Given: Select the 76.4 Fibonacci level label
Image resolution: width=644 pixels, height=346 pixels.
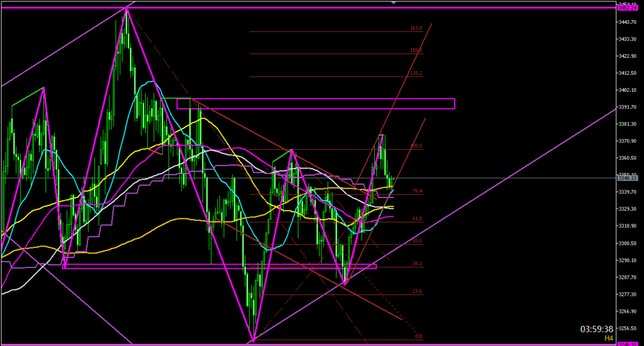Looking at the screenshot, I should tap(418, 191).
